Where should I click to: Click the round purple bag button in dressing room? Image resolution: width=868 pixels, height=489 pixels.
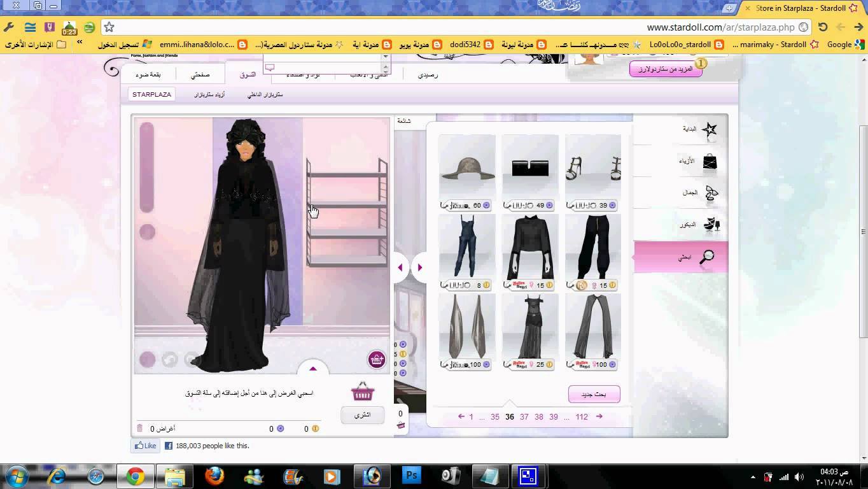click(x=377, y=359)
